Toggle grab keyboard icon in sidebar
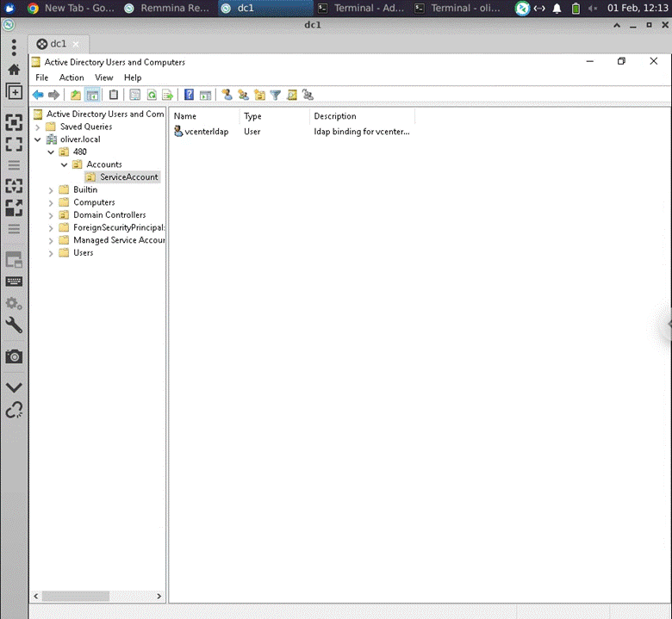672x619 pixels. 14,281
